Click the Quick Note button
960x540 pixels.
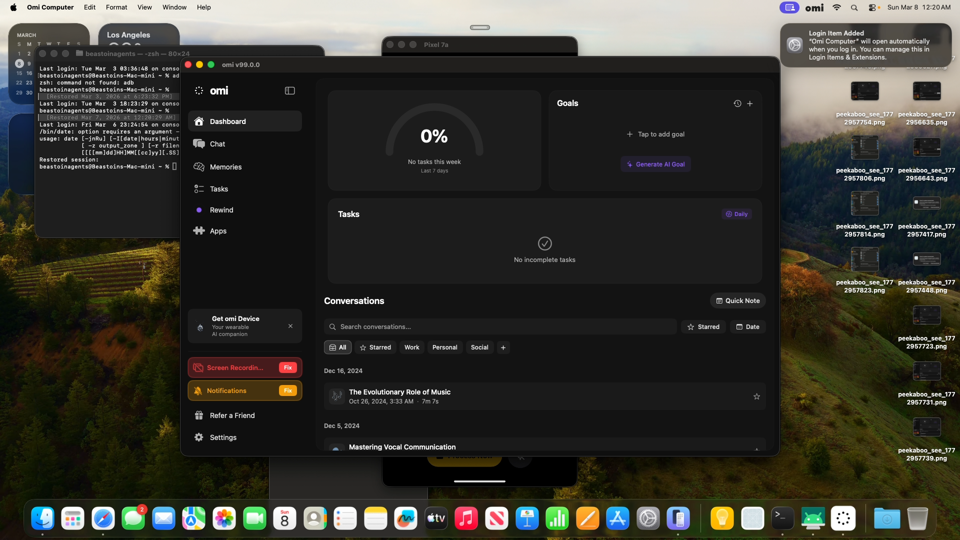coord(738,301)
